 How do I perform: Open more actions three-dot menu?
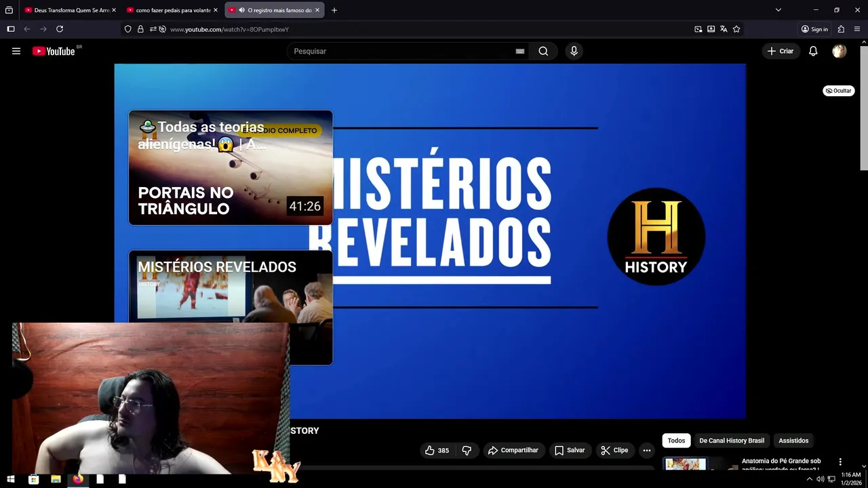pyautogui.click(x=646, y=450)
